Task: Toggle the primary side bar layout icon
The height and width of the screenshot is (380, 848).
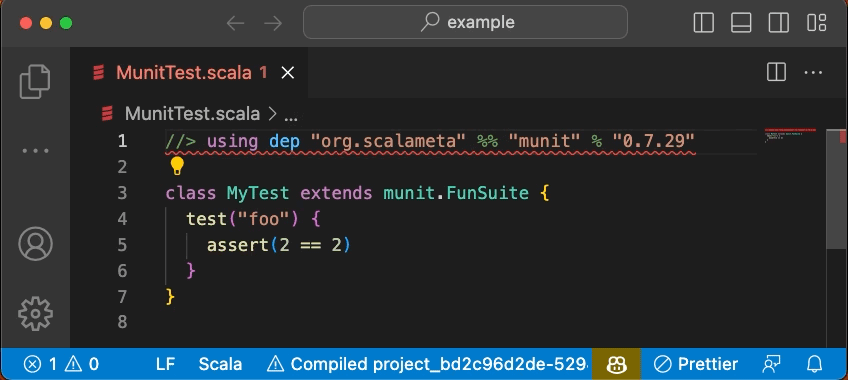Action: click(x=704, y=23)
